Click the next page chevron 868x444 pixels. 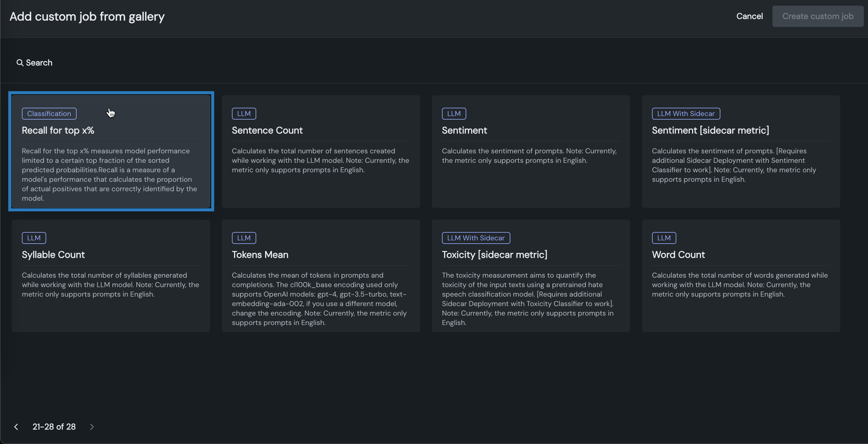[92, 427]
